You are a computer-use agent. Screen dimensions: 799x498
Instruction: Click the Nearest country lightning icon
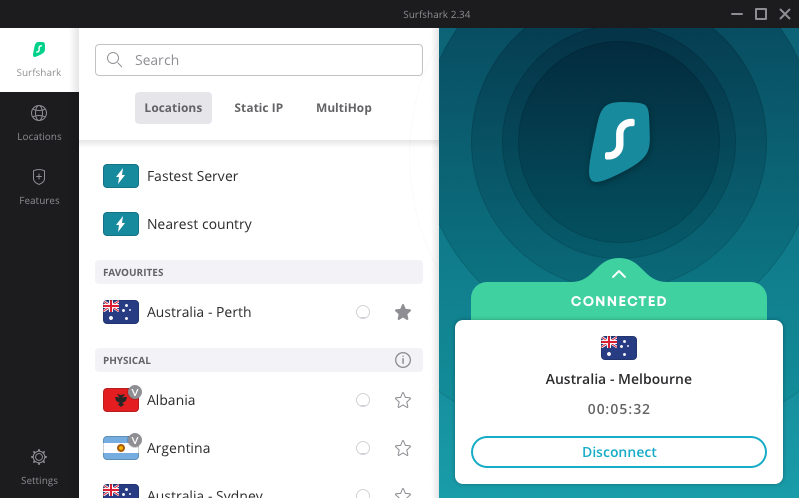pos(121,224)
